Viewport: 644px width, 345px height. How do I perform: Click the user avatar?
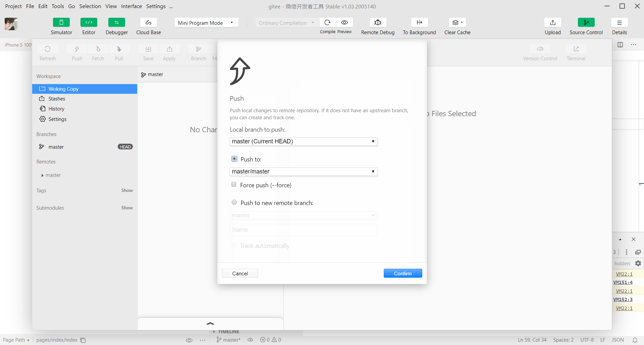coord(11,24)
